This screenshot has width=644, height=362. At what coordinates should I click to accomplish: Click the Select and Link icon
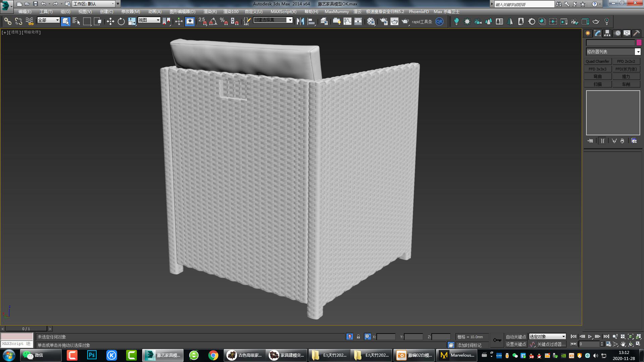click(x=7, y=21)
